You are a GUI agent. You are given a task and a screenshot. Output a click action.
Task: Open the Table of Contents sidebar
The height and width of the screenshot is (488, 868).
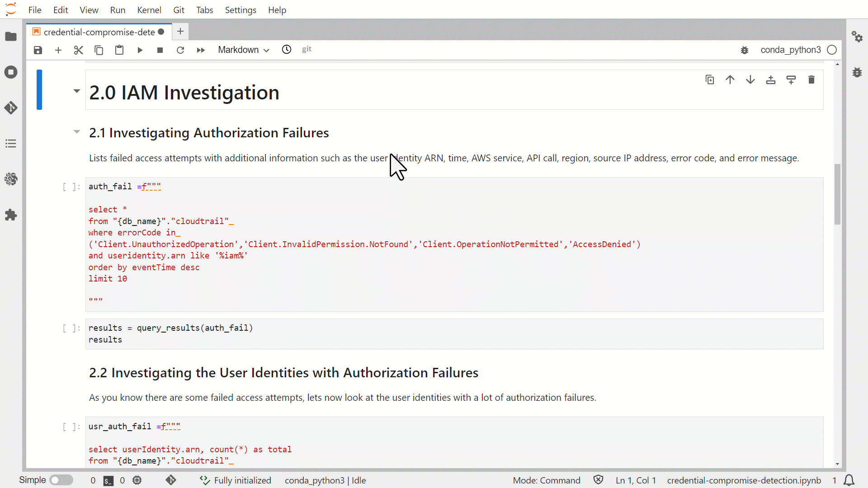(11, 143)
